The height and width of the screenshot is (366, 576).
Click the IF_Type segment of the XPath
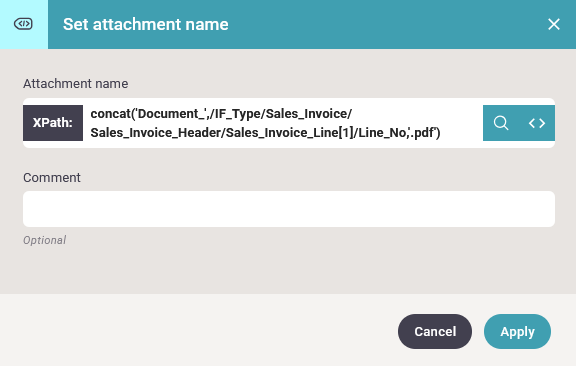238,114
